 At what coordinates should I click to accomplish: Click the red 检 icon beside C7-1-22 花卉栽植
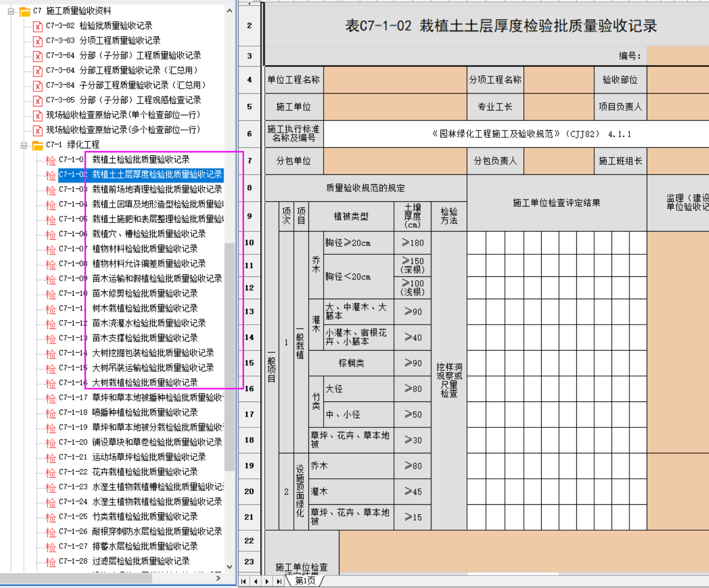point(51,472)
